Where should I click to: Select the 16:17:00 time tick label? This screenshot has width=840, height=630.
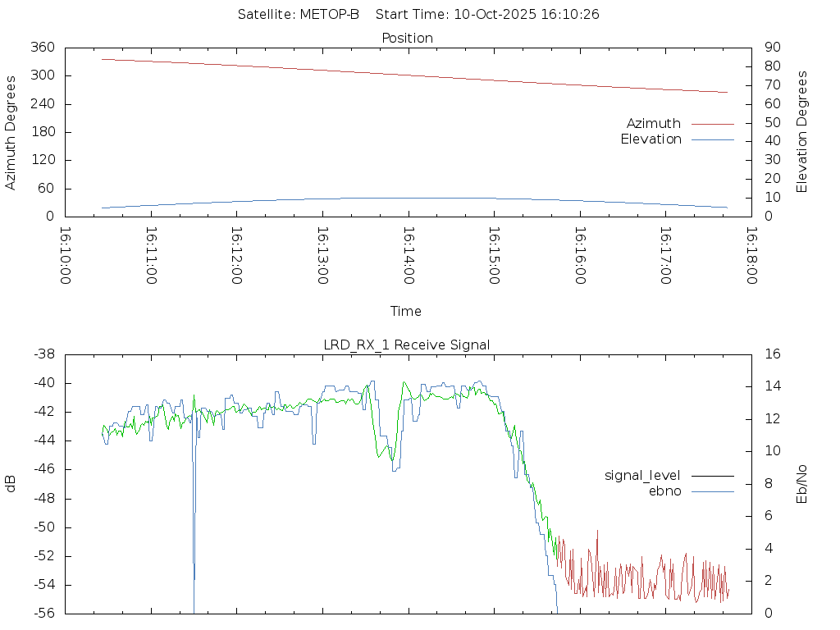(664, 256)
